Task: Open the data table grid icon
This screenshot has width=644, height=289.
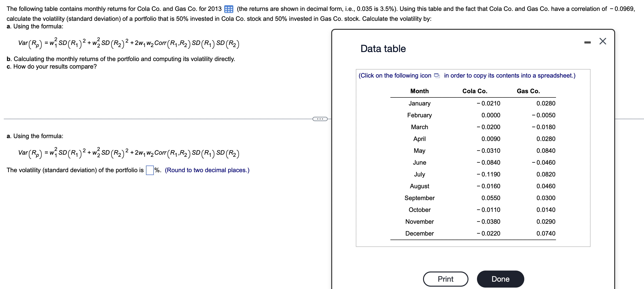Action: tap(229, 9)
